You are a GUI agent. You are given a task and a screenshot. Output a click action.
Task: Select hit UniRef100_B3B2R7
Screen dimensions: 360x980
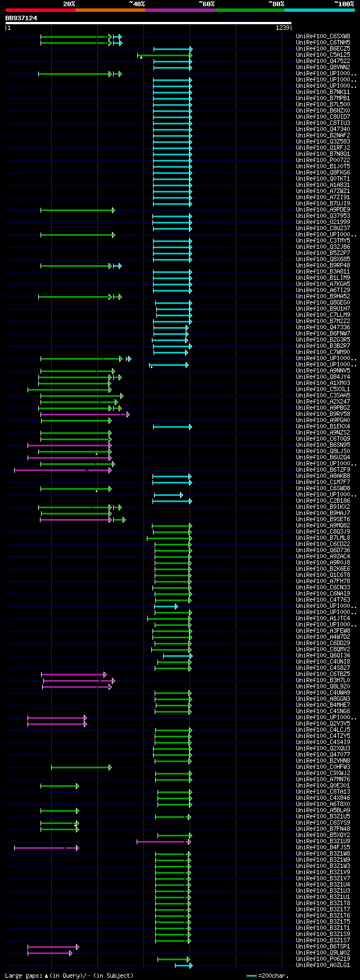tap(323, 346)
